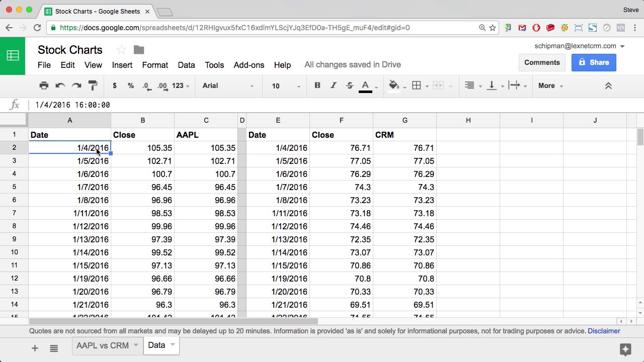
Task: Click the Explore icon at bottom right
Action: coord(625,349)
